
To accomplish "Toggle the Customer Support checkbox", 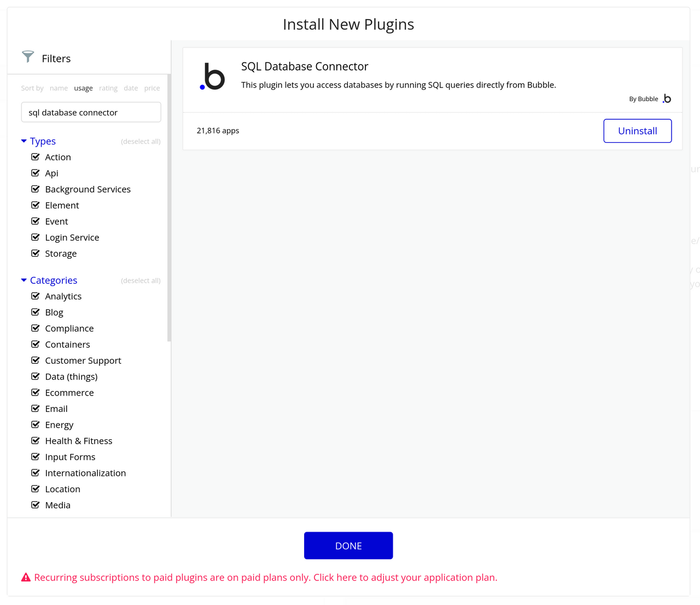I will pos(36,360).
